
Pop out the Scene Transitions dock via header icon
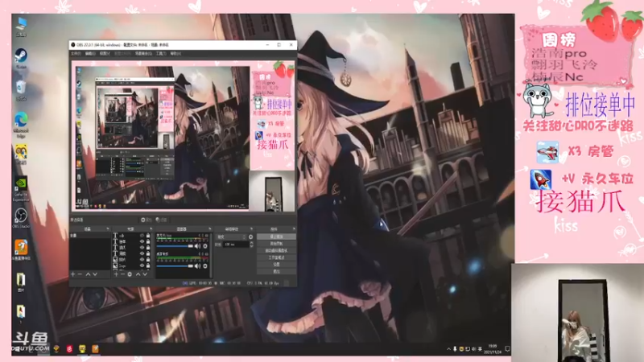coord(251,228)
